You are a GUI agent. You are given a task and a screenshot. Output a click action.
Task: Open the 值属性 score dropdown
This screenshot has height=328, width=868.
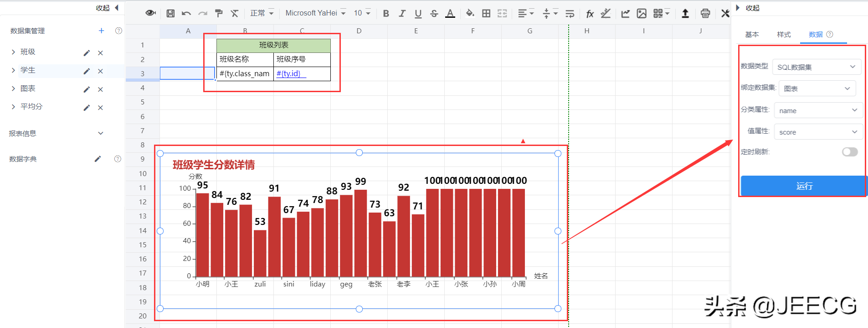(x=818, y=132)
